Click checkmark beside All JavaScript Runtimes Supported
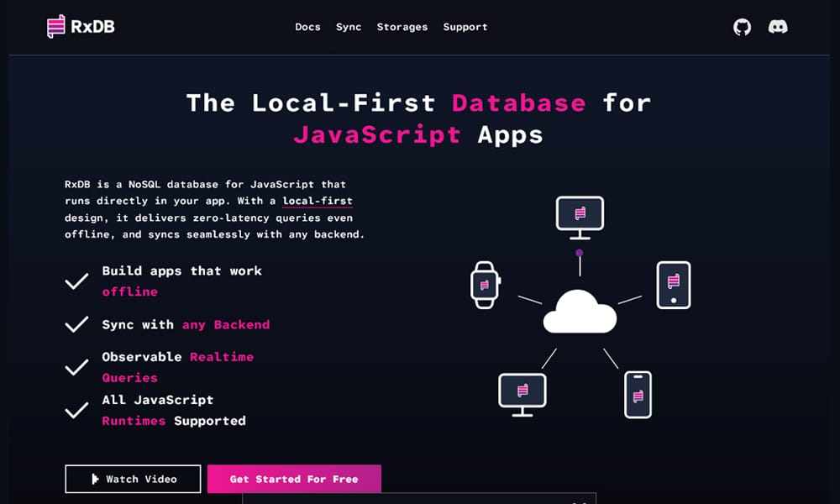This screenshot has height=504, width=840. 76,410
